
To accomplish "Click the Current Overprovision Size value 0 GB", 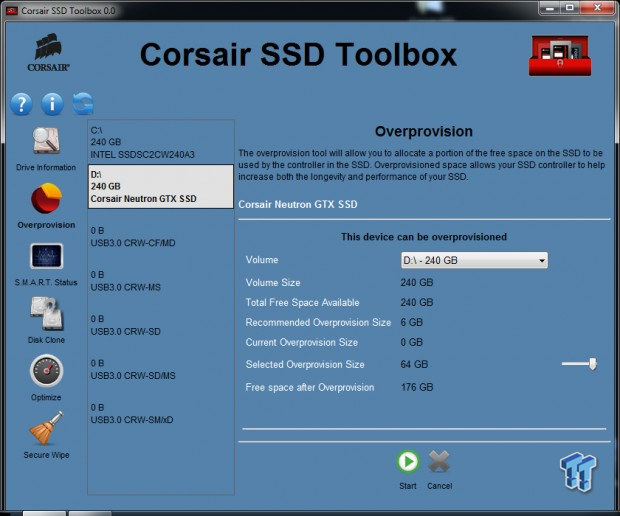I will pos(412,342).
